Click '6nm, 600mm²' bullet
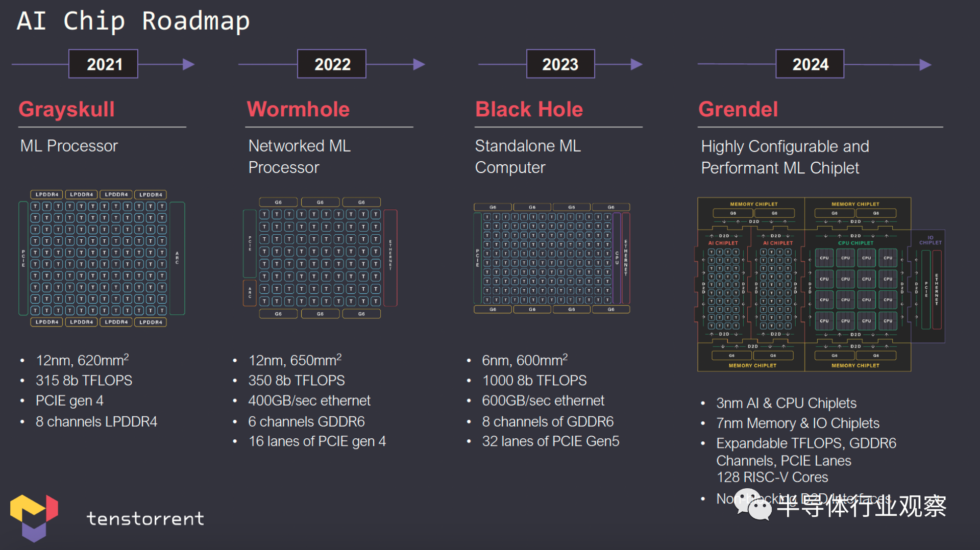 (x=525, y=360)
